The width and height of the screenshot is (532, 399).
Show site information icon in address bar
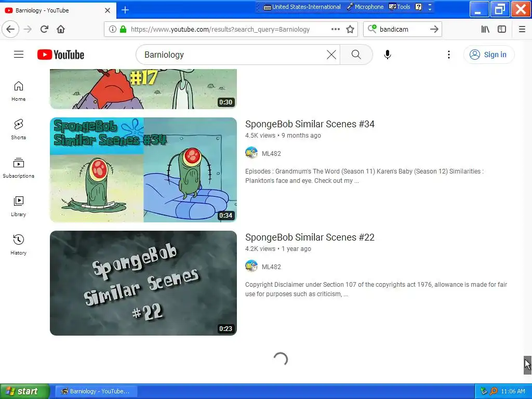(x=112, y=29)
